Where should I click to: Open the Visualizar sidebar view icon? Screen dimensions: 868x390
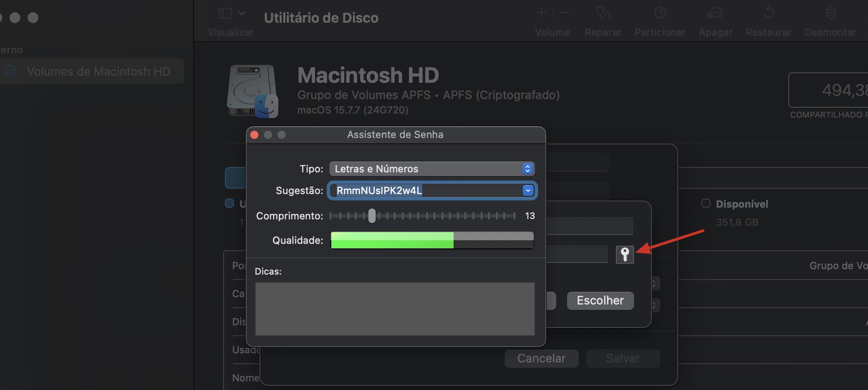[x=224, y=14]
